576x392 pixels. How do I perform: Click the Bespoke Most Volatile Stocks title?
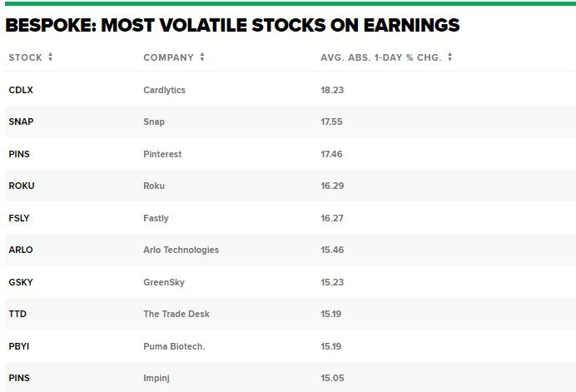(232, 26)
